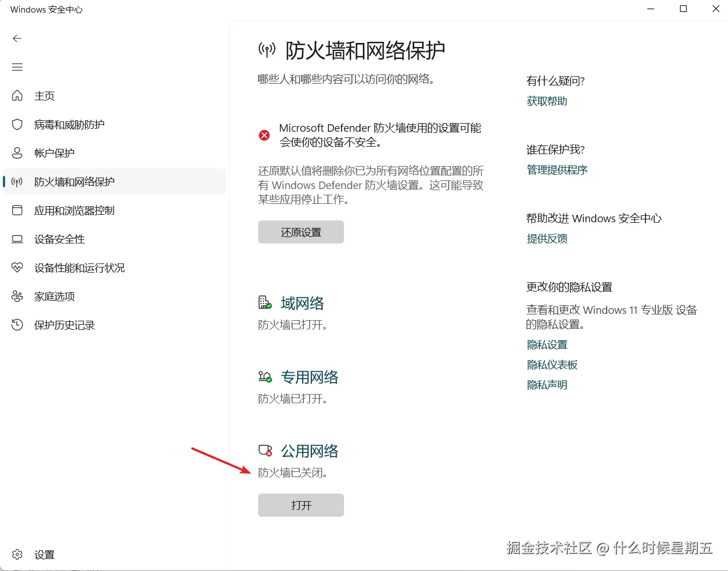The height and width of the screenshot is (571, 728).
Task: Click the 还原设置 button
Action: [x=301, y=232]
